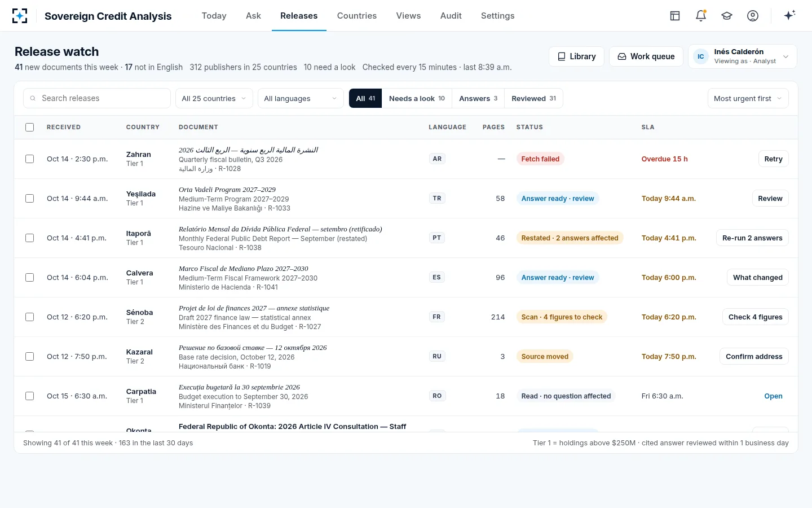Open the All languages dropdown

click(301, 98)
